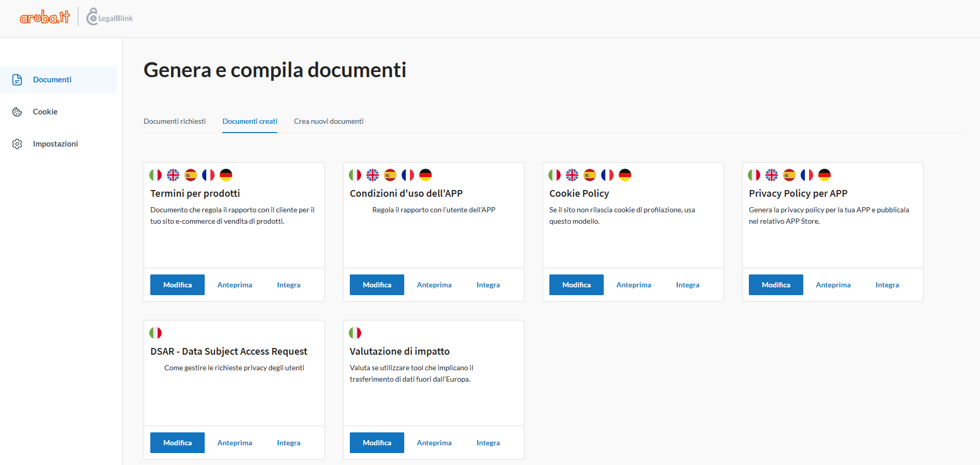
Task: Click Italian flag on DSAR card
Action: [155, 333]
